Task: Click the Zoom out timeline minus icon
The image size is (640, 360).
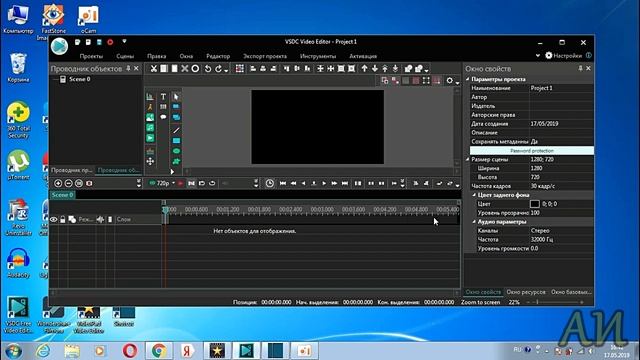Action: [68, 183]
